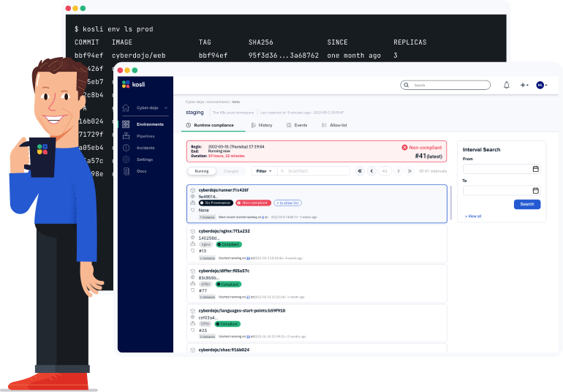Click add to allow list button
This screenshot has width=563, height=392.
[287, 203]
